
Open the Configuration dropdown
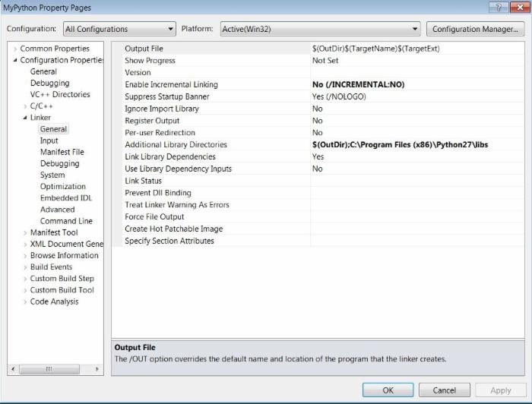(119, 30)
